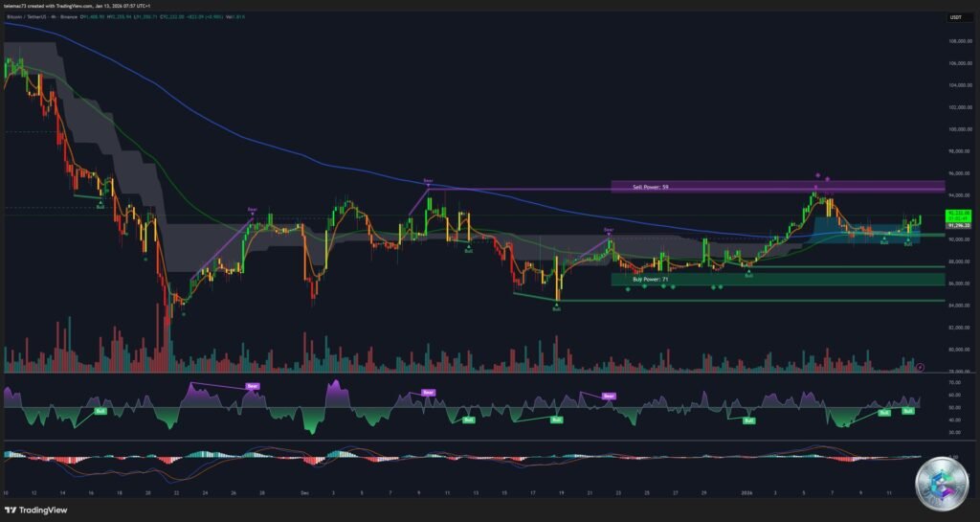Click the leftmost Bull tag in RSI panel
This screenshot has height=522, width=980.
tap(100, 410)
